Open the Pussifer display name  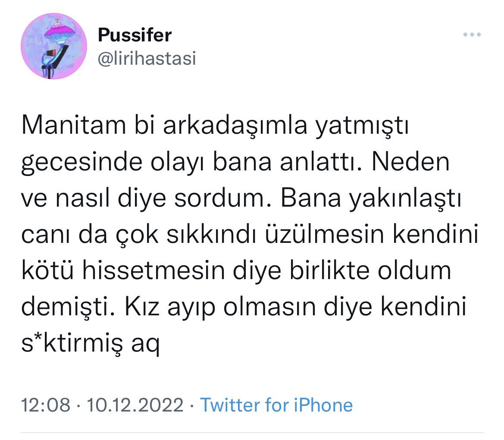click(135, 35)
